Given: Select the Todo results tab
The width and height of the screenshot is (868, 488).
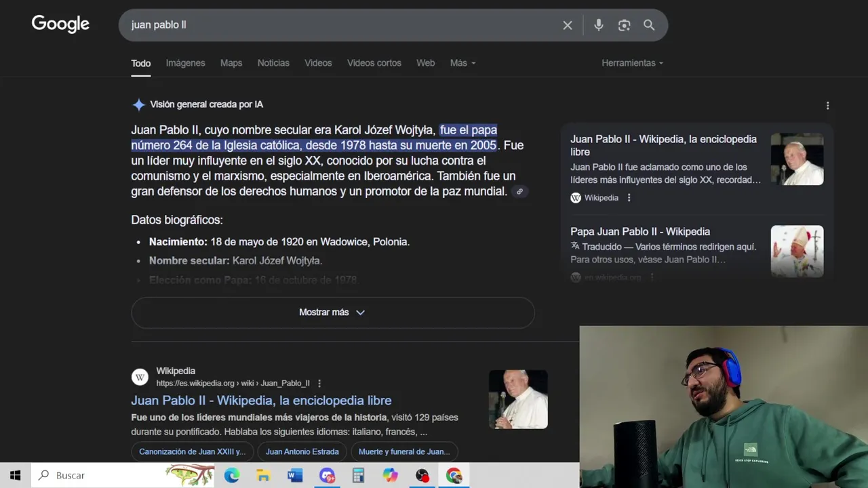Looking at the screenshot, I should pos(140,63).
